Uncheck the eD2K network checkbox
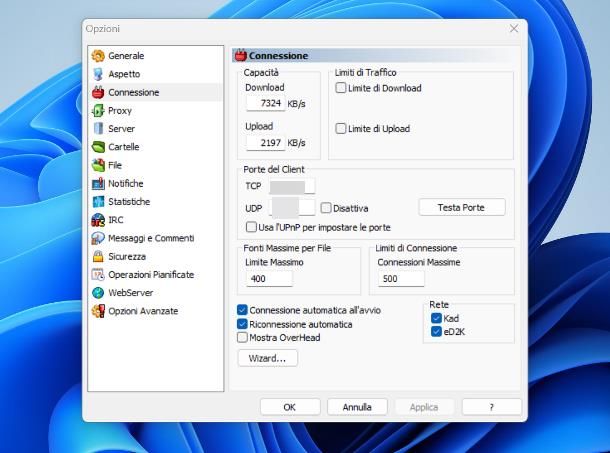The width and height of the screenshot is (610, 453). (436, 332)
